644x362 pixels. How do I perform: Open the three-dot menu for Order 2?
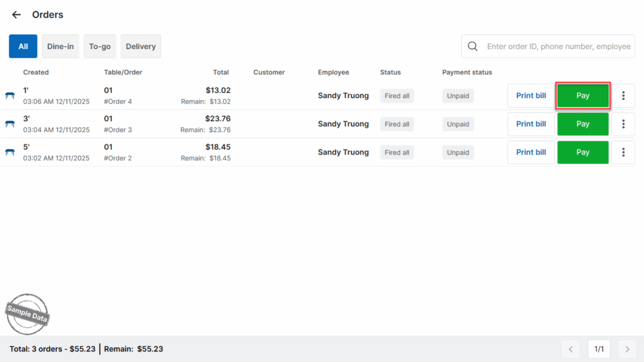[x=623, y=152]
